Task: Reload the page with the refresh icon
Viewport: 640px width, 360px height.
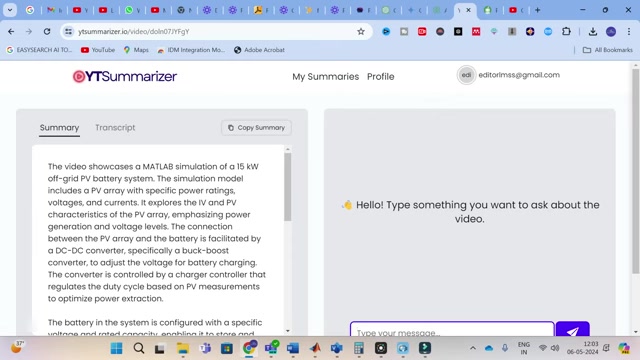Action: click(47, 31)
